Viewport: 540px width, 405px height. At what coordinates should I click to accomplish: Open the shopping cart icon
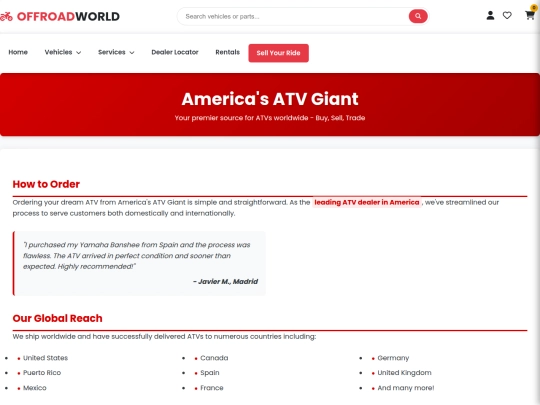pos(529,15)
